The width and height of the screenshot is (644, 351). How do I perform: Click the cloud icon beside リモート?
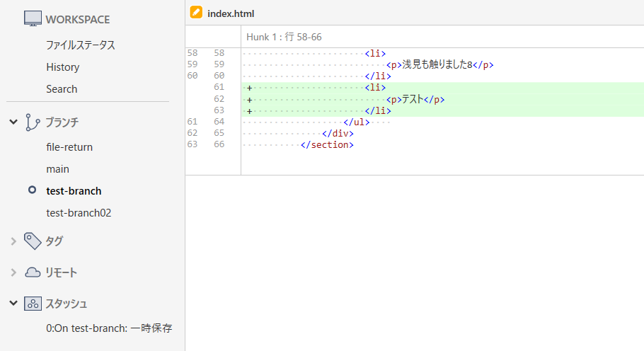click(x=33, y=272)
